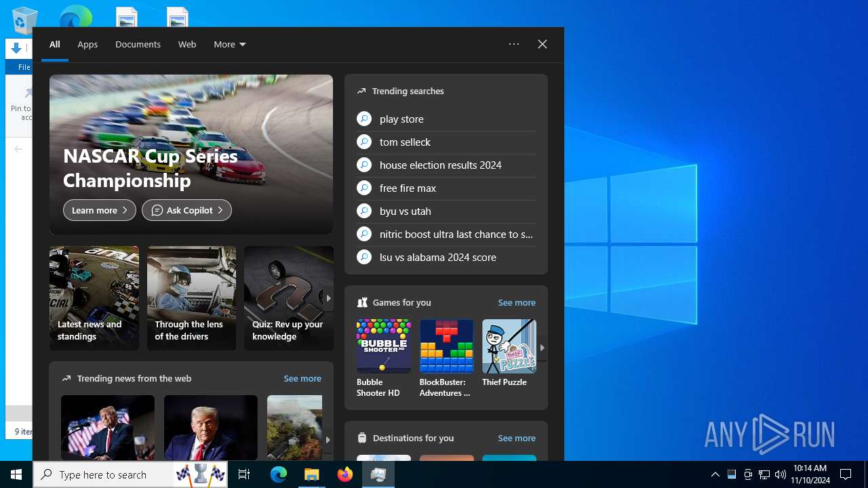Click Show desktop strip at taskbar edge

point(866,474)
